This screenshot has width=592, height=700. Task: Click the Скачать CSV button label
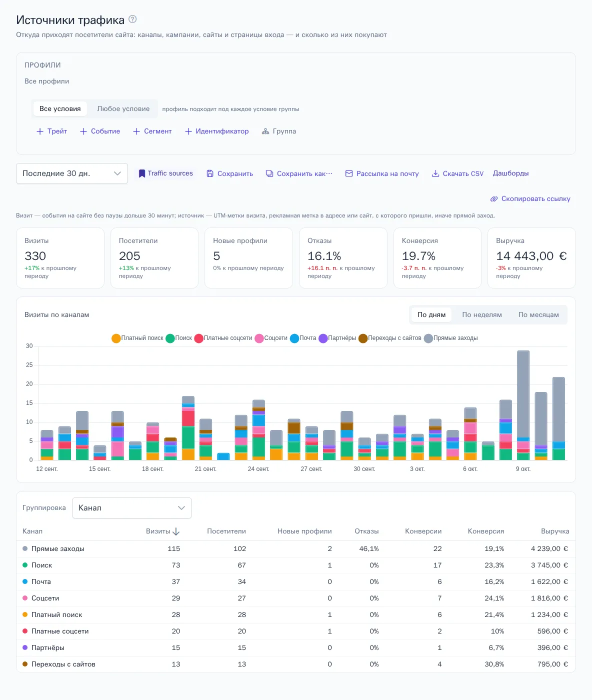click(x=463, y=174)
